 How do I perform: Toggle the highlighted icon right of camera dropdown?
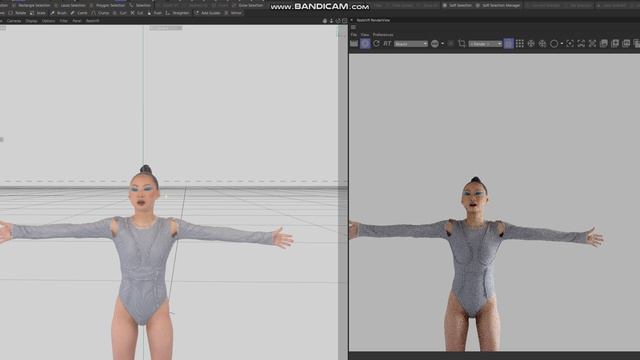point(509,44)
